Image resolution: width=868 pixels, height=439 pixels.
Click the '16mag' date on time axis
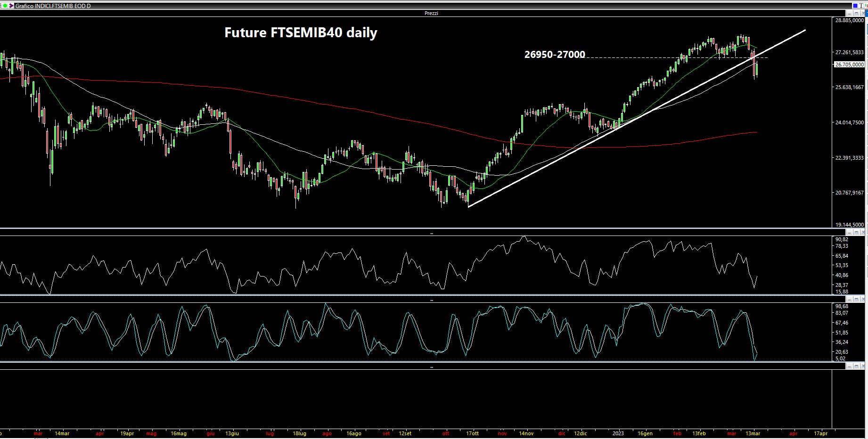(179, 433)
